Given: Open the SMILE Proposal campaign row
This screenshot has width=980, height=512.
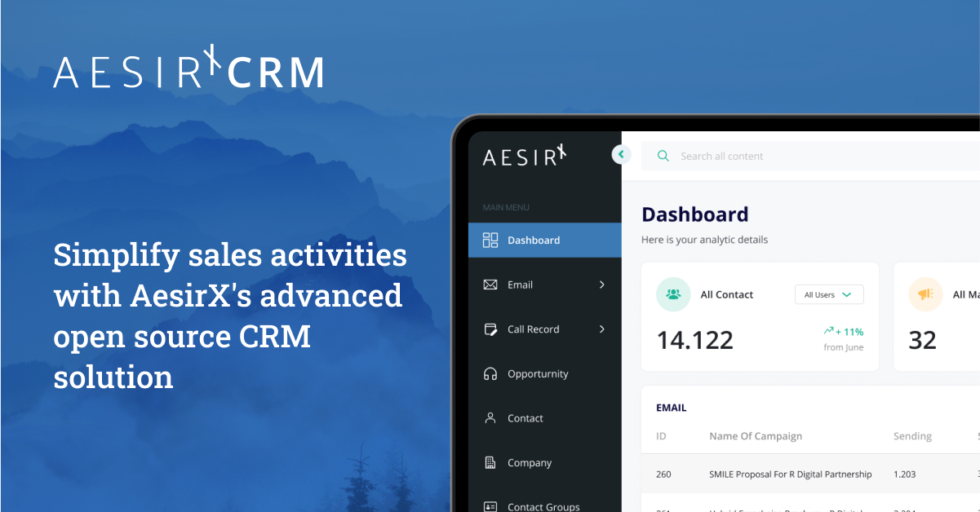Looking at the screenshot, I should tap(790, 474).
